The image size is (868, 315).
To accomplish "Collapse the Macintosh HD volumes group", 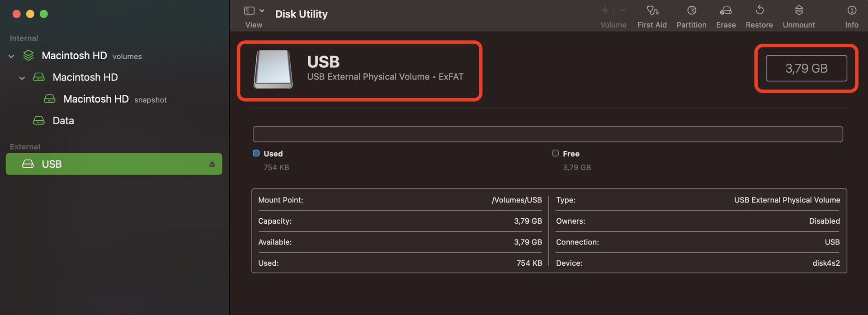I will pyautogui.click(x=11, y=56).
